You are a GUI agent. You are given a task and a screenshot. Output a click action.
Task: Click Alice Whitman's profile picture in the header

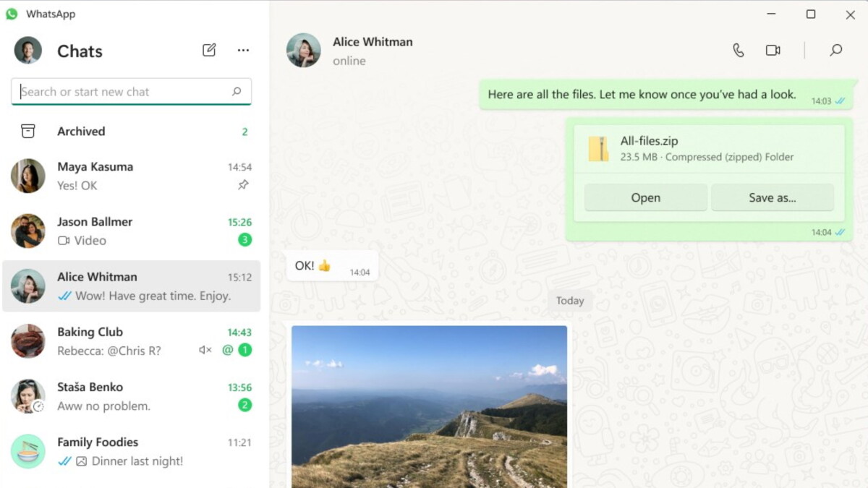304,50
